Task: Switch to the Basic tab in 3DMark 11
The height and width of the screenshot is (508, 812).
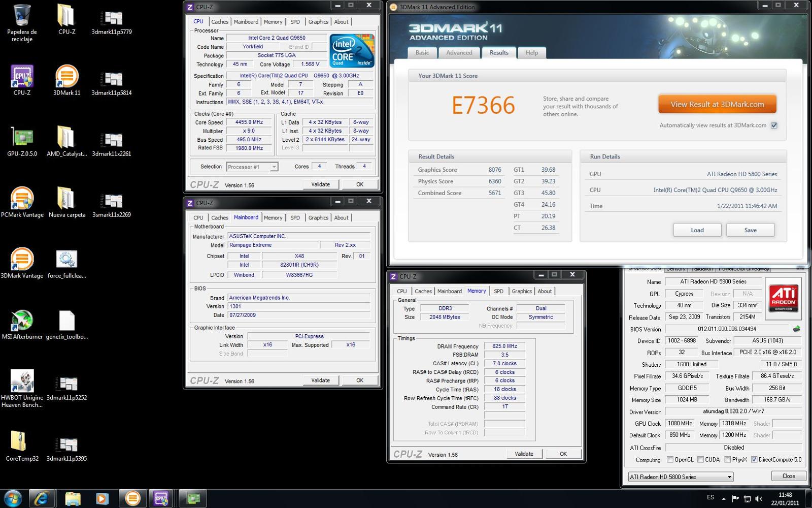Action: point(422,53)
